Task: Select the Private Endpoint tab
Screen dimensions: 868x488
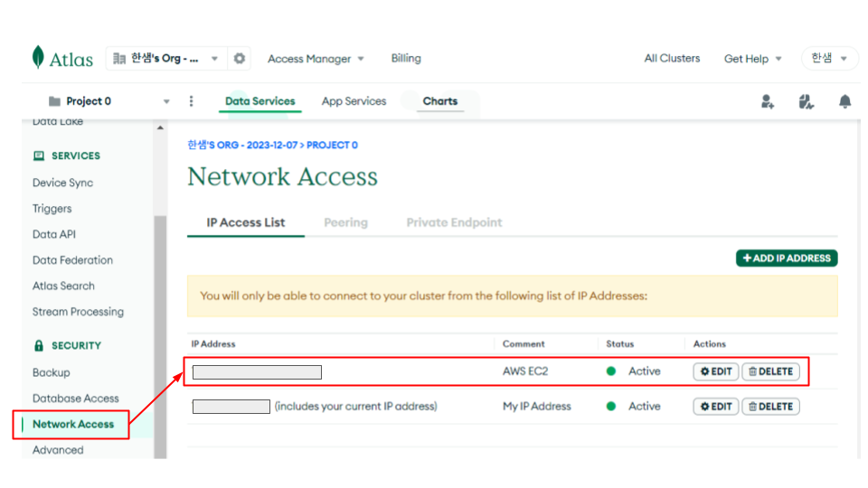Action: (x=454, y=222)
